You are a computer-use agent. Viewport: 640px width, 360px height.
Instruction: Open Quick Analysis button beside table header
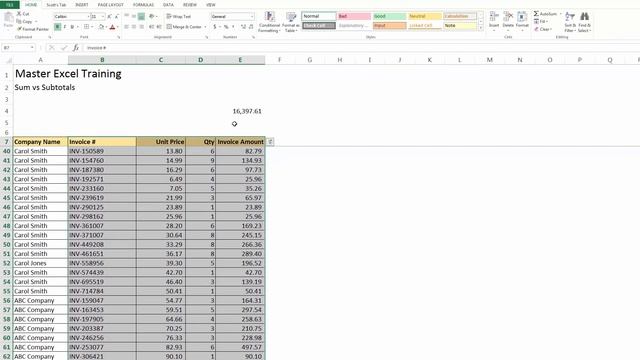tap(270, 142)
